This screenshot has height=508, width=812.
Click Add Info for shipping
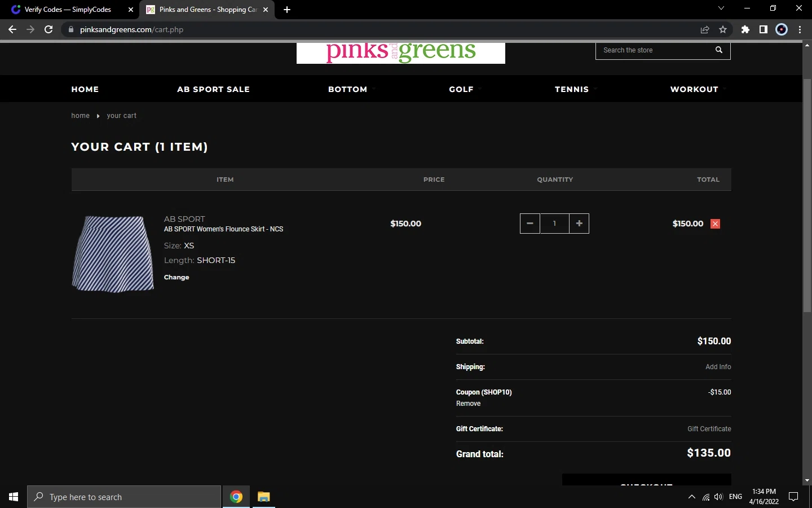tap(718, 367)
